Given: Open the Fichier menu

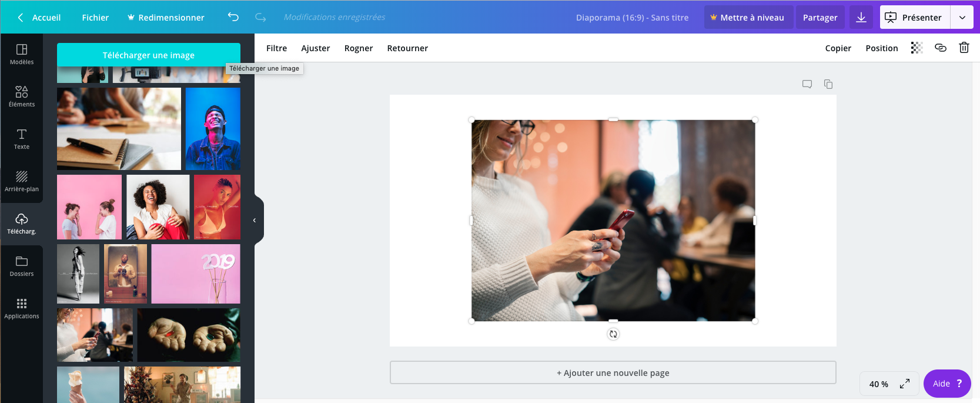Looking at the screenshot, I should click(95, 18).
